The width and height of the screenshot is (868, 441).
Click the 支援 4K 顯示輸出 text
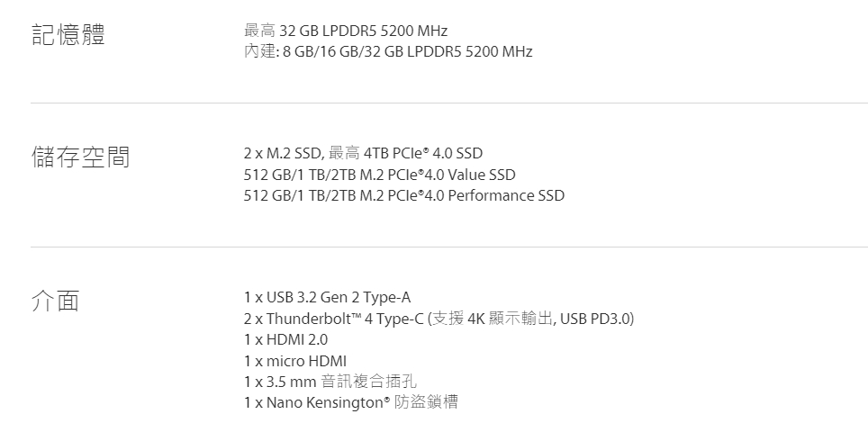coord(493,319)
